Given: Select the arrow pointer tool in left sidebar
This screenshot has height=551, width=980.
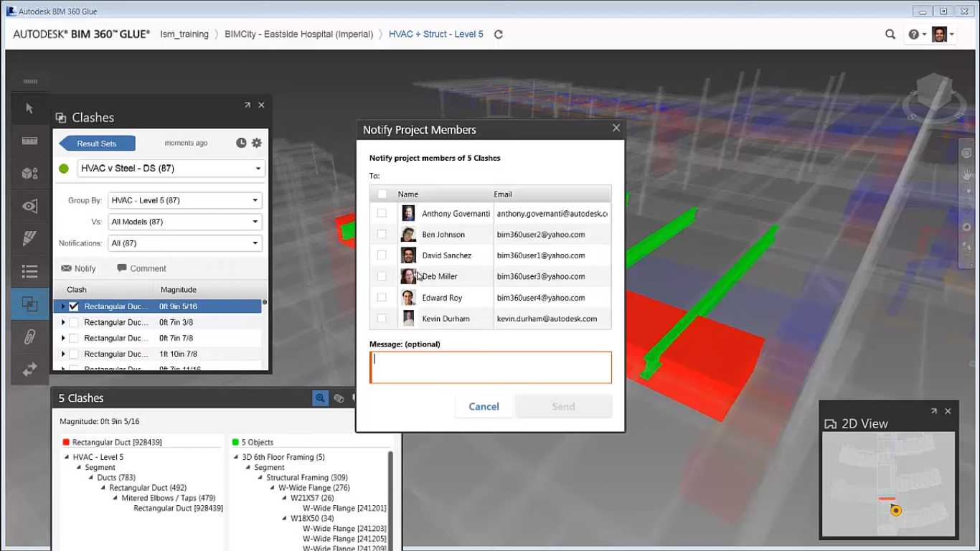Looking at the screenshot, I should (x=29, y=108).
